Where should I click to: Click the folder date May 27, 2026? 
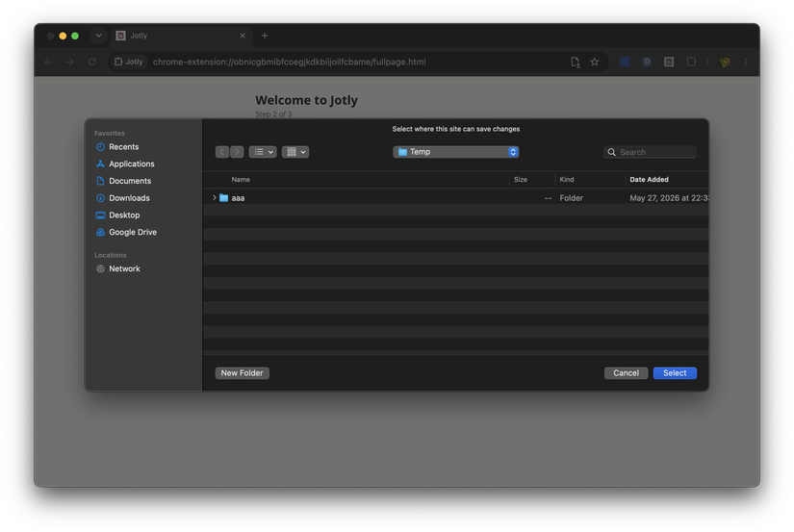(669, 198)
